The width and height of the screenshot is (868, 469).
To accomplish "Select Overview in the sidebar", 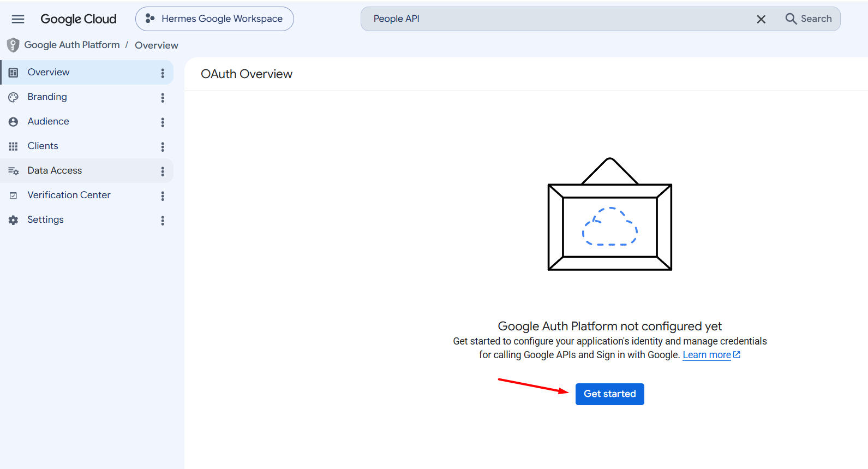I will point(87,72).
